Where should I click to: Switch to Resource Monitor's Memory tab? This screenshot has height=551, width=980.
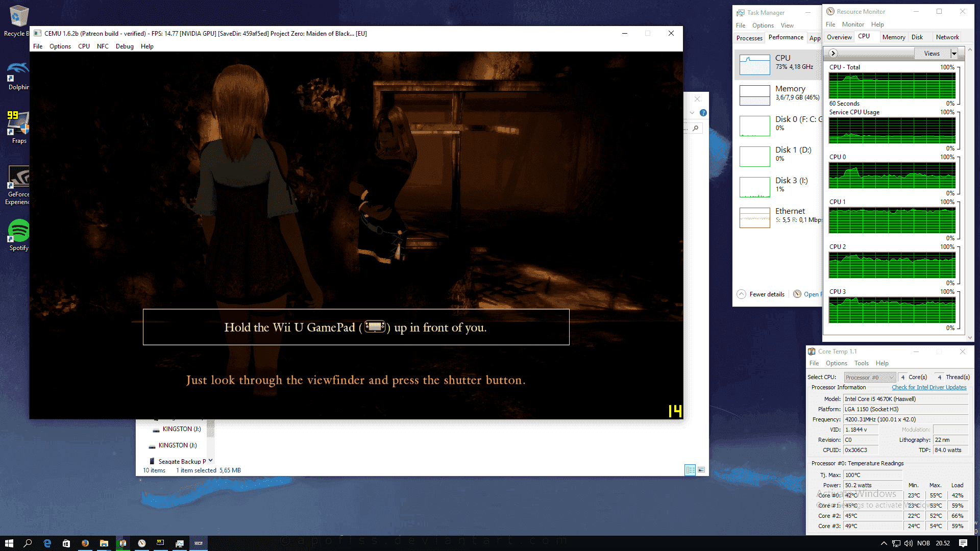[x=894, y=37]
